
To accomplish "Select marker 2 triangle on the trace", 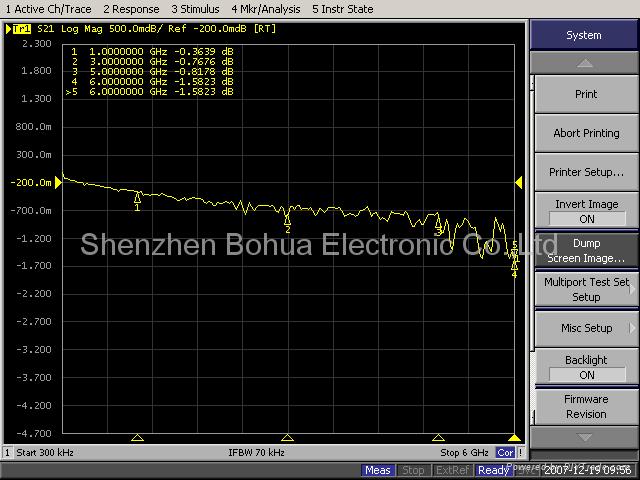I will [x=287, y=217].
